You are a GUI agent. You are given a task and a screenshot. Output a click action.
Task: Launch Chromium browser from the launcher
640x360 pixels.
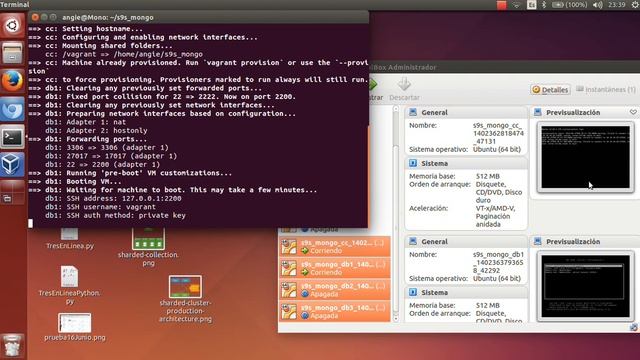point(12,109)
